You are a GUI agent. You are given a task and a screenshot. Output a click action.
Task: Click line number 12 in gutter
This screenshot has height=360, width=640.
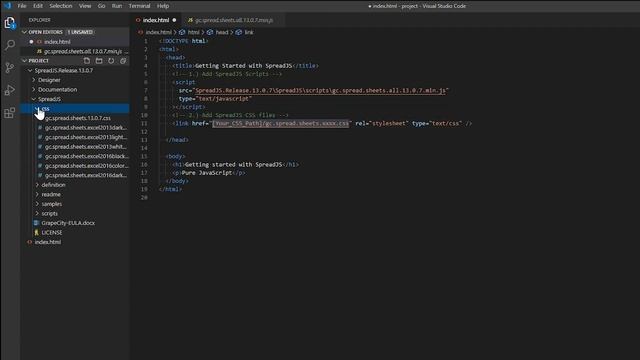pyautogui.click(x=144, y=132)
